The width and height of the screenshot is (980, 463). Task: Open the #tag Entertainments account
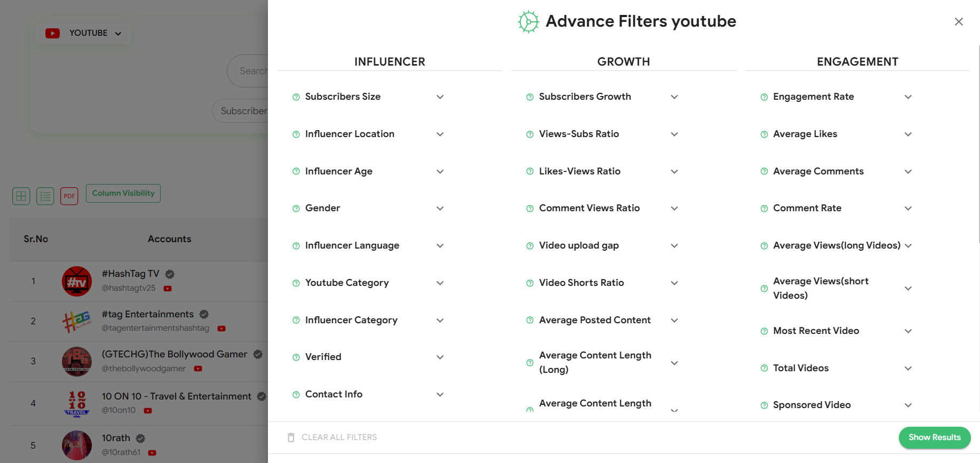coord(148,314)
